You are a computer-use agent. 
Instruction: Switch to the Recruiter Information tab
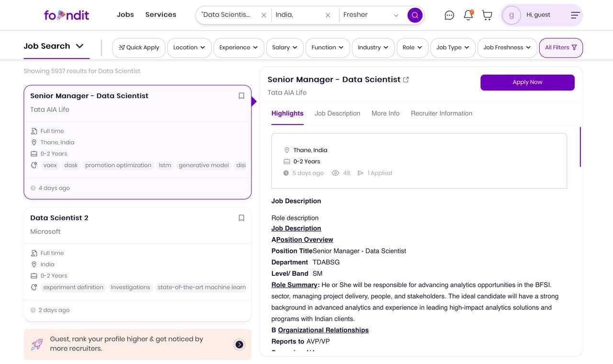click(x=442, y=114)
